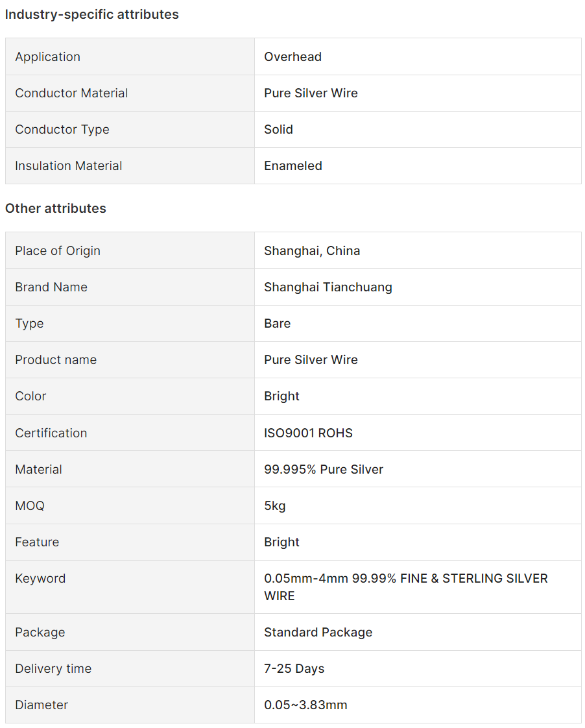Select the 0.05~3.83mm diameter value

click(x=305, y=705)
